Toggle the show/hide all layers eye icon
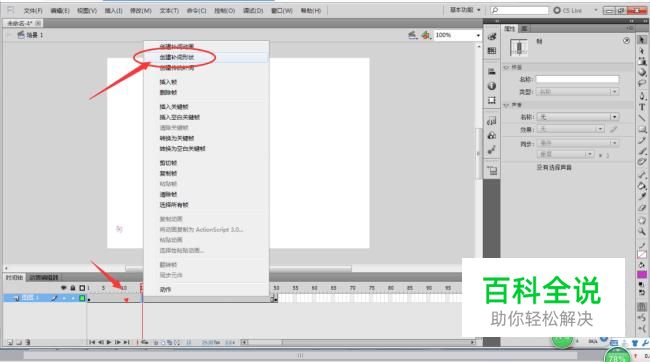650x362 pixels. tap(63, 288)
